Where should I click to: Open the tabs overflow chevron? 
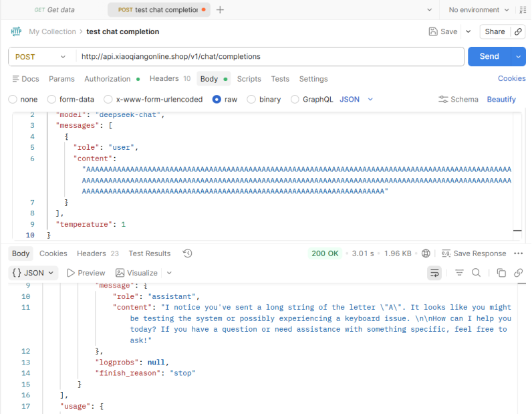429,10
